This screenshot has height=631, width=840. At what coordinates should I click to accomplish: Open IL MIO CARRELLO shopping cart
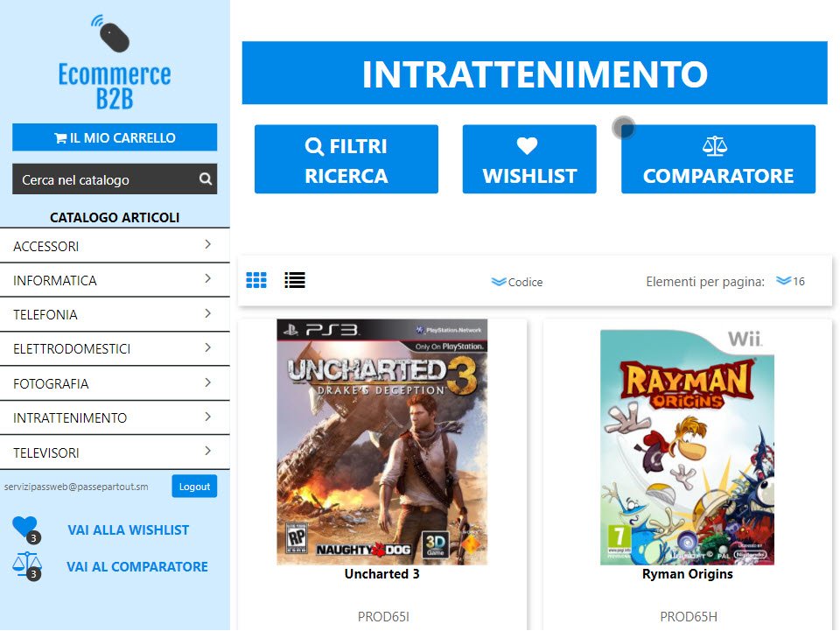pos(115,137)
